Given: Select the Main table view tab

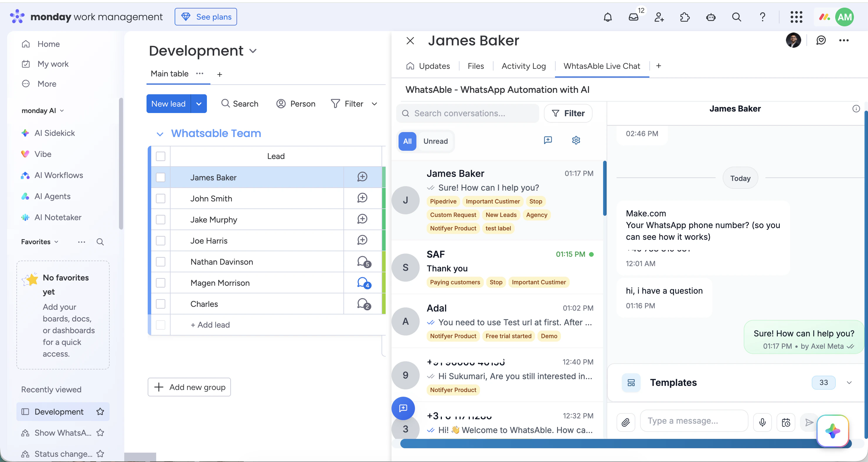Looking at the screenshot, I should click(169, 73).
